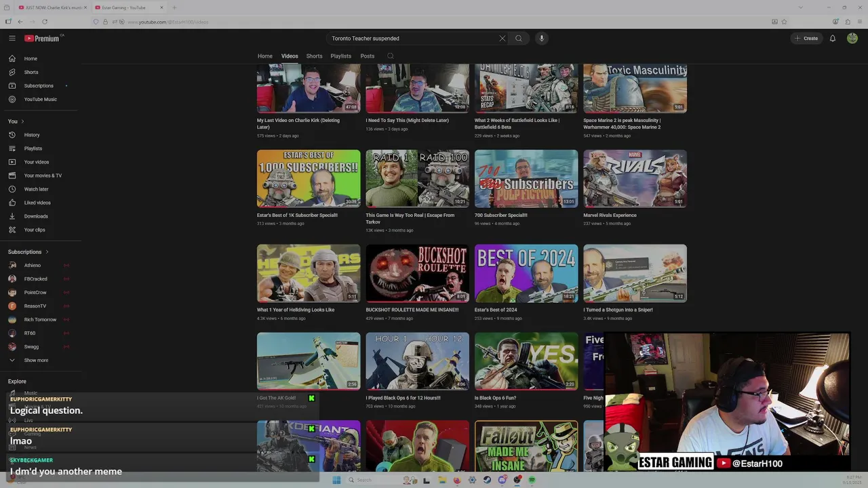Start voice search with the microphone
The image size is (868, 488).
click(541, 38)
